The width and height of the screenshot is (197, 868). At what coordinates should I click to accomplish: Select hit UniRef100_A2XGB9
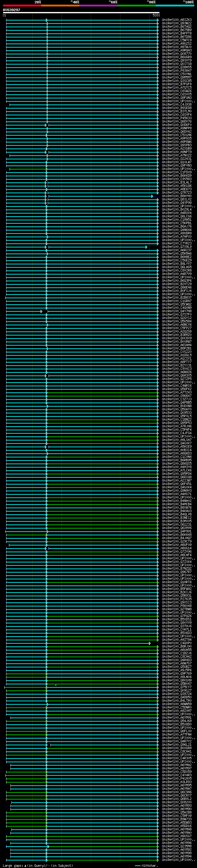[x=177, y=149]
